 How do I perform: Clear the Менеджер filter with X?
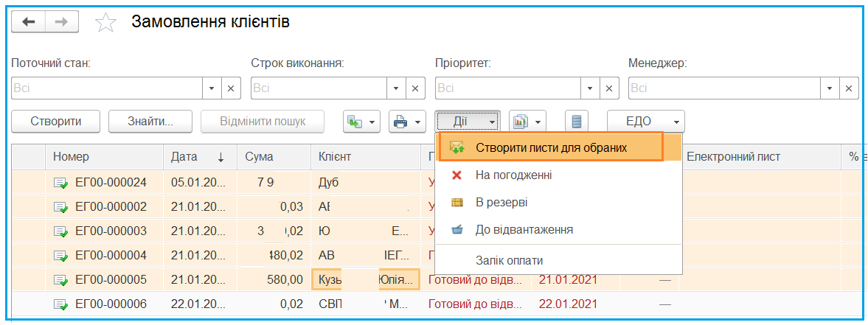pos(849,88)
